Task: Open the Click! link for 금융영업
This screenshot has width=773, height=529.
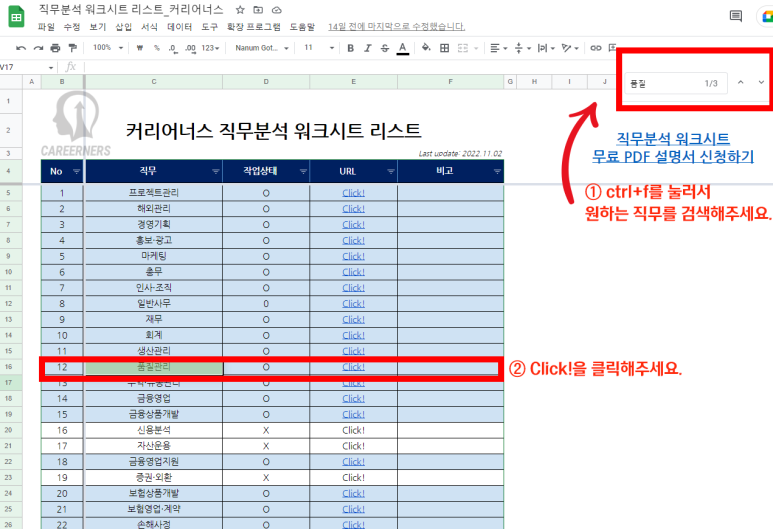Action: point(353,398)
